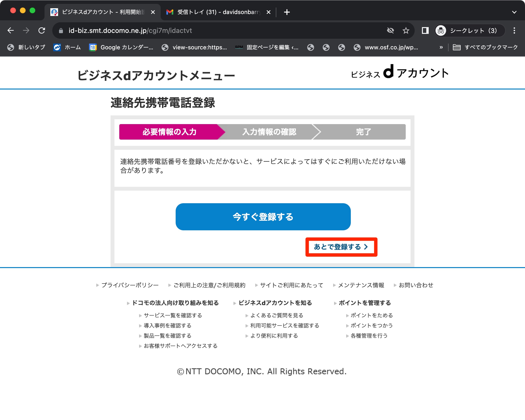
Task: Open 各種管理を行う link
Action: tap(369, 336)
